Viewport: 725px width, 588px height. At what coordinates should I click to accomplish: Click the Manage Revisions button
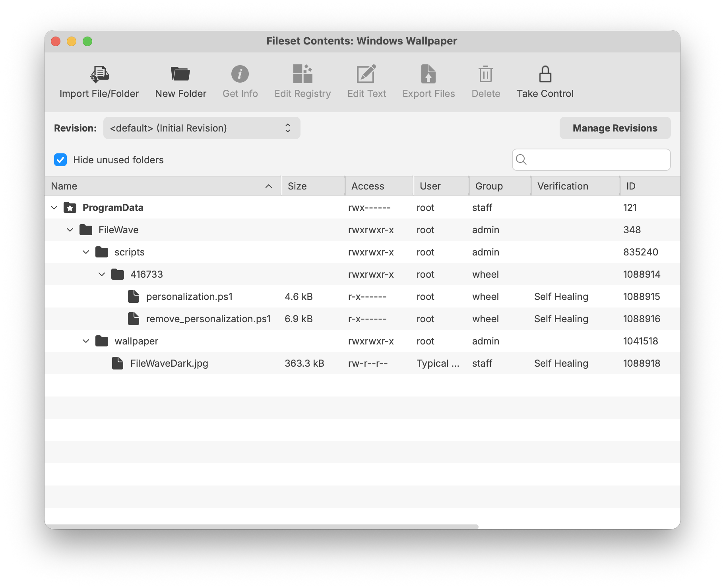pyautogui.click(x=615, y=128)
